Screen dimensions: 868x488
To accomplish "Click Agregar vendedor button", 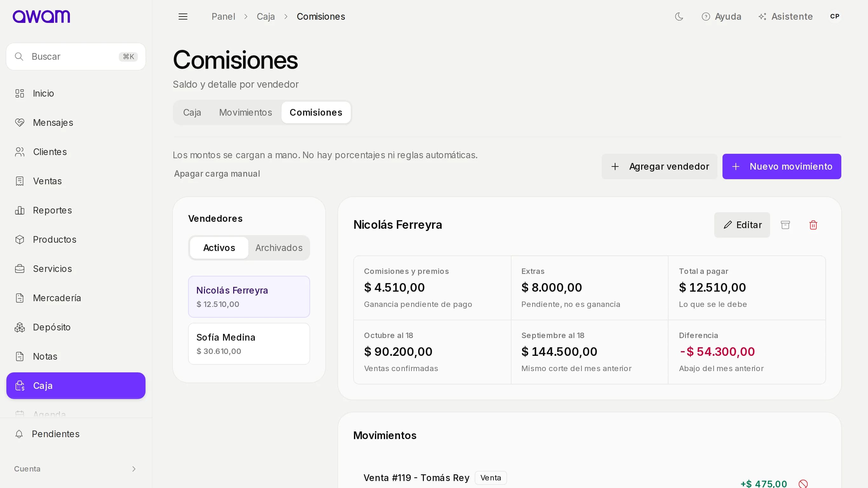I will [x=660, y=166].
